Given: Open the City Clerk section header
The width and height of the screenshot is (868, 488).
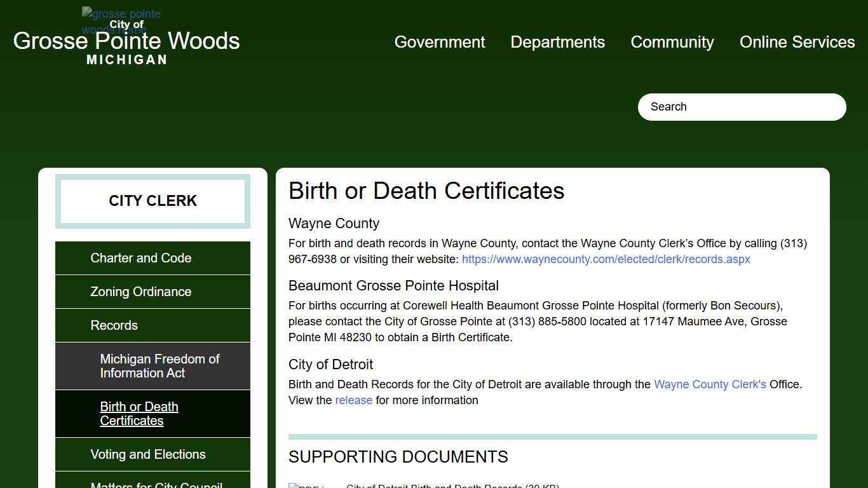Looking at the screenshot, I should (x=153, y=201).
